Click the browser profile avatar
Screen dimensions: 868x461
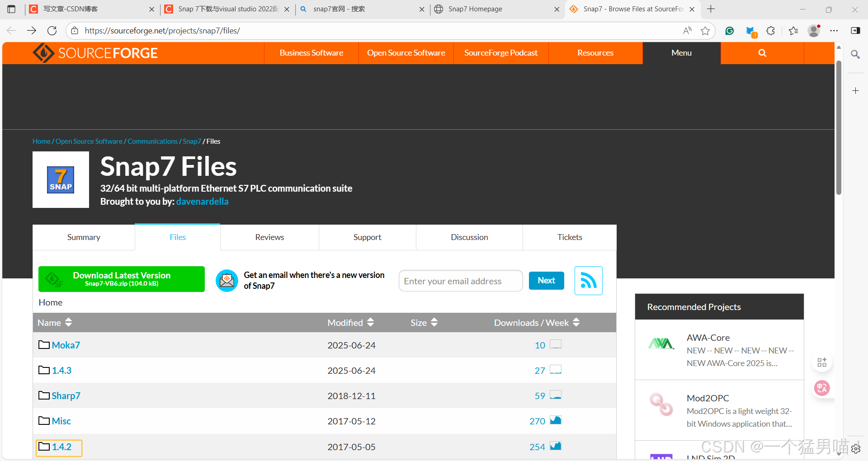coord(814,30)
